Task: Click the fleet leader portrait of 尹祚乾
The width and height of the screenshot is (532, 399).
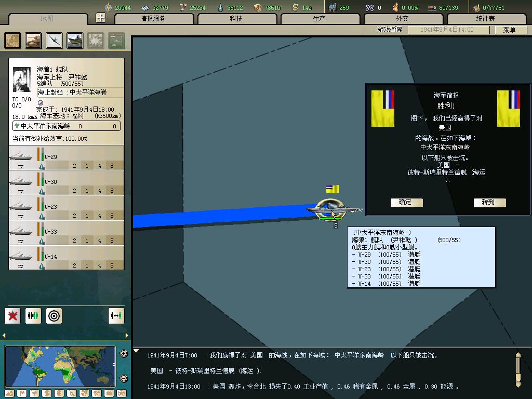Action: 22,79
